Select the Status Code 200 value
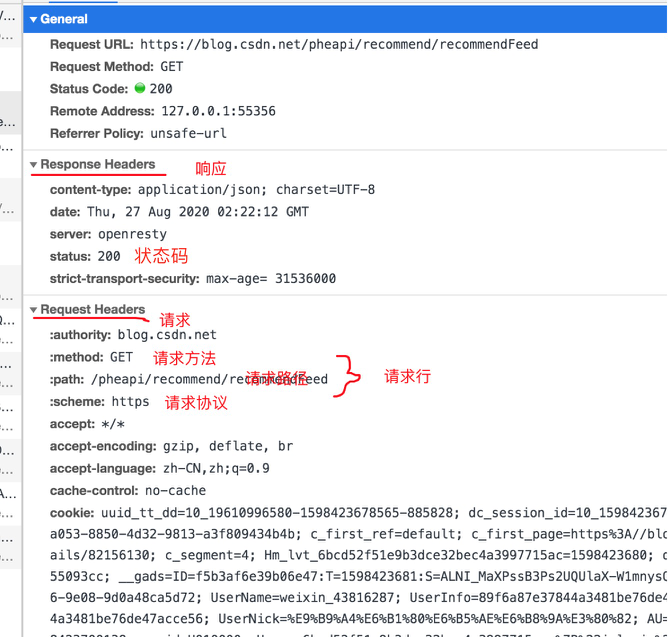Image resolution: width=668 pixels, height=637 pixels. click(x=161, y=89)
